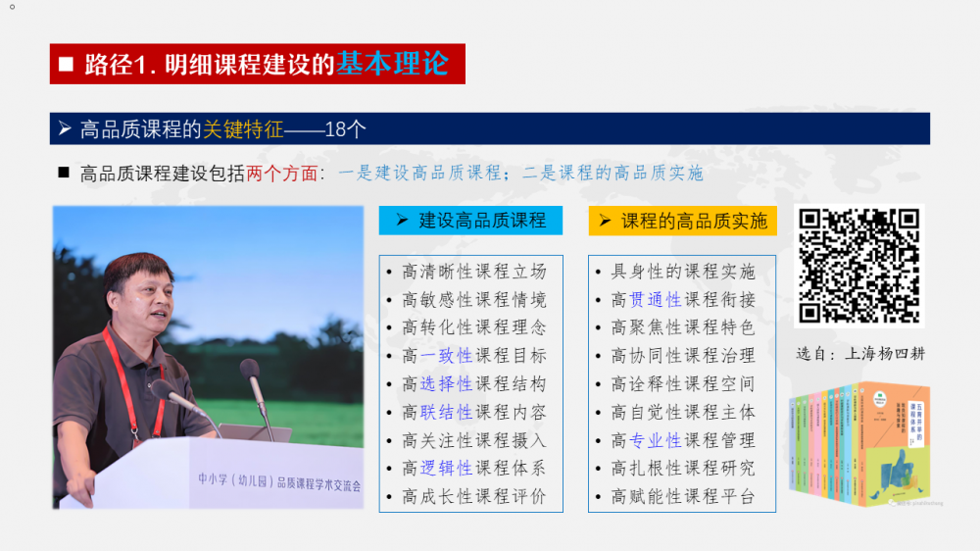Click the red text 两个方面
This screenshot has height=551, width=980.
click(x=282, y=174)
